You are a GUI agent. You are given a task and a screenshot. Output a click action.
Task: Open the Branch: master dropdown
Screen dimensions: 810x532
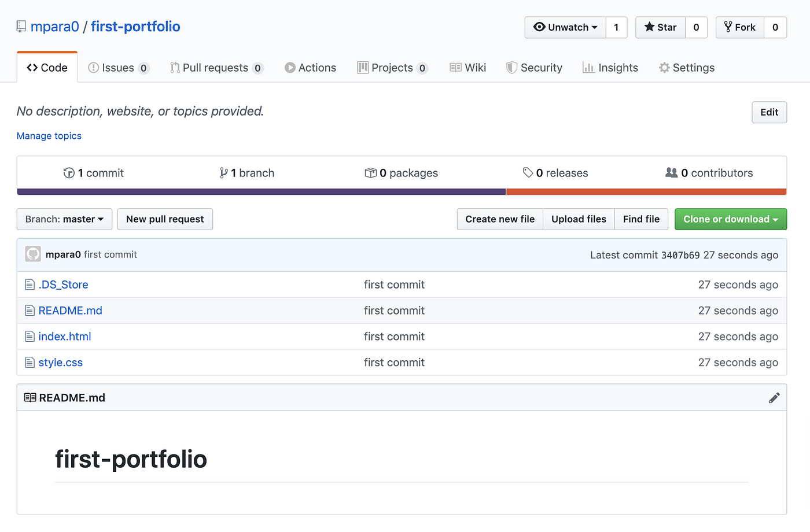coord(64,219)
